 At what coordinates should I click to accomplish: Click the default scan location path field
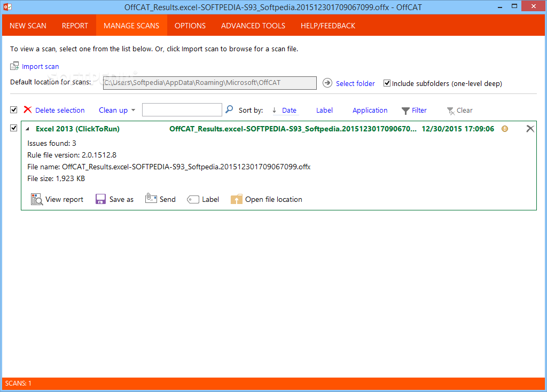click(209, 83)
